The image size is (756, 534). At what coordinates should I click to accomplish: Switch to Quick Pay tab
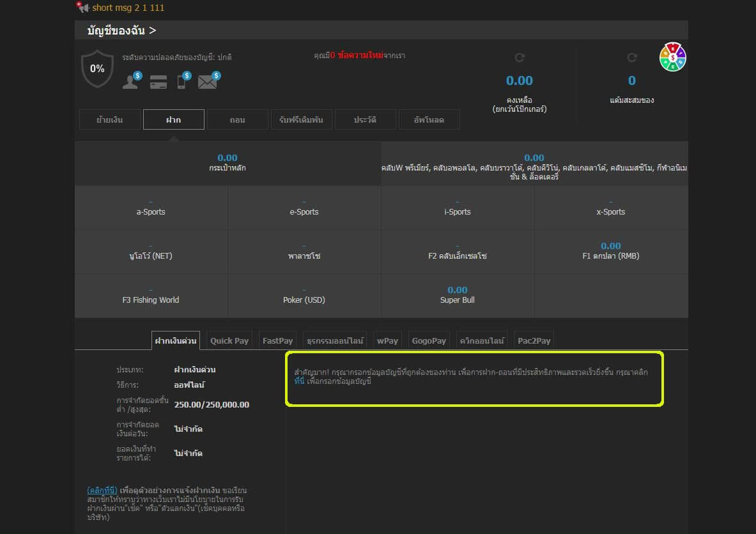229,340
